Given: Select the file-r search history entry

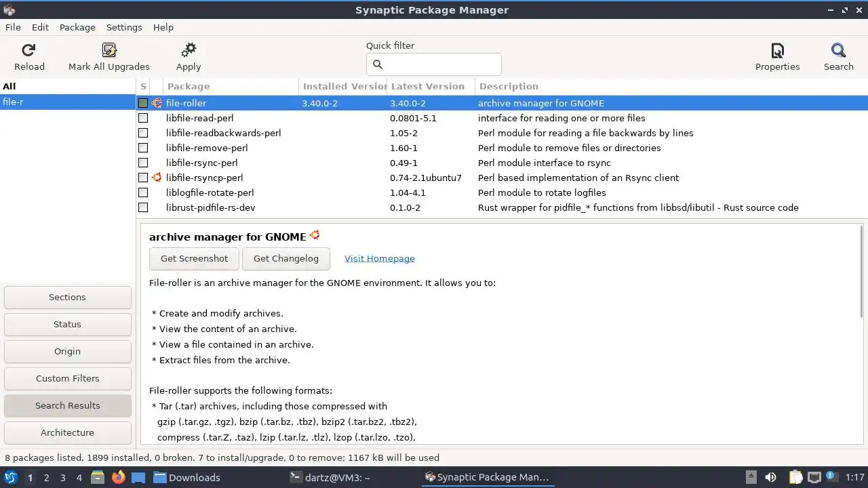Looking at the screenshot, I should point(68,102).
